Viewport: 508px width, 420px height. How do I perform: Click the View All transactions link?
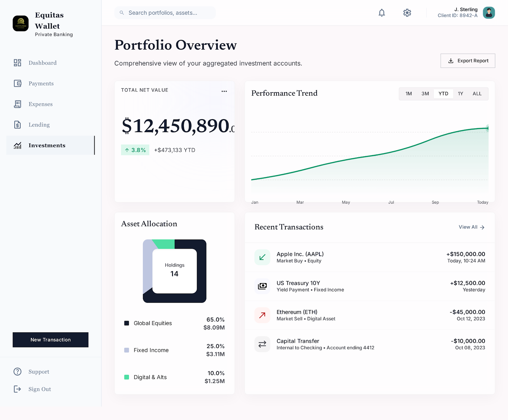coord(471,227)
